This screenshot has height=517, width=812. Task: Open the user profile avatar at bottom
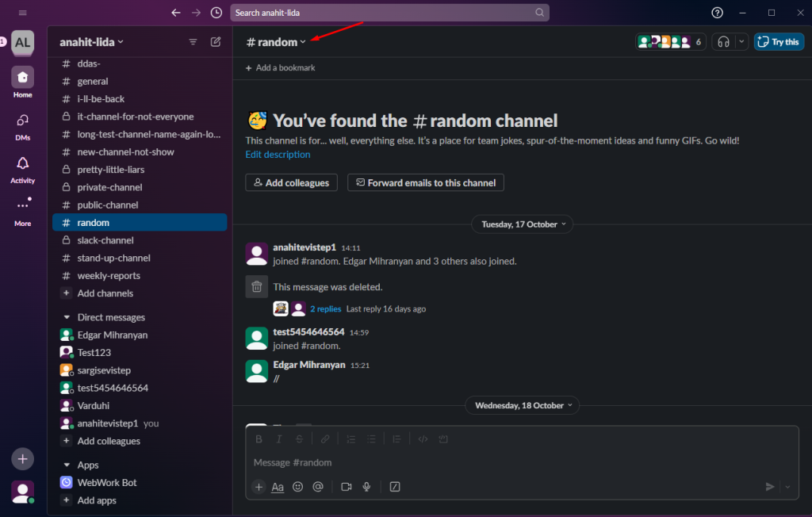coord(22,492)
